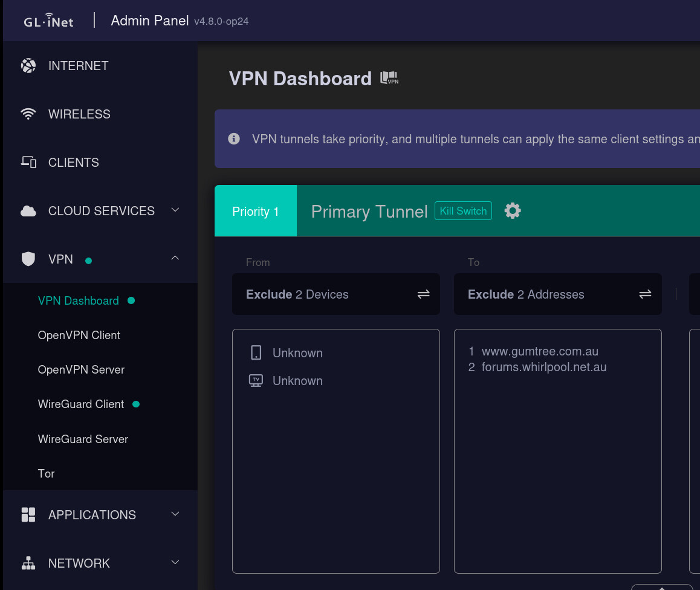Expand CLOUD SERVICES chevron
Screen dimensions: 700x590
pyautogui.click(x=175, y=210)
